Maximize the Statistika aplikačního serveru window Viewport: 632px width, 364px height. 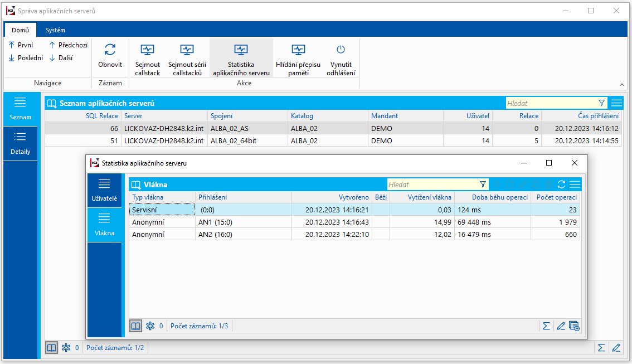pyautogui.click(x=548, y=163)
